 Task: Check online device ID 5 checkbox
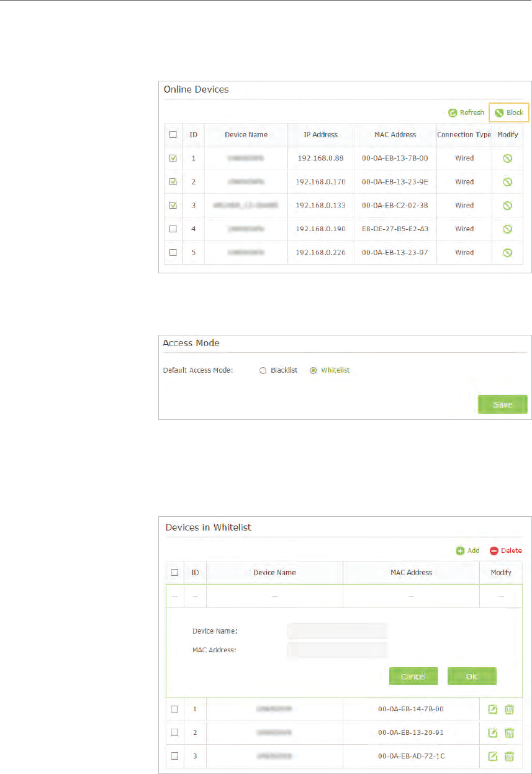[173, 253]
